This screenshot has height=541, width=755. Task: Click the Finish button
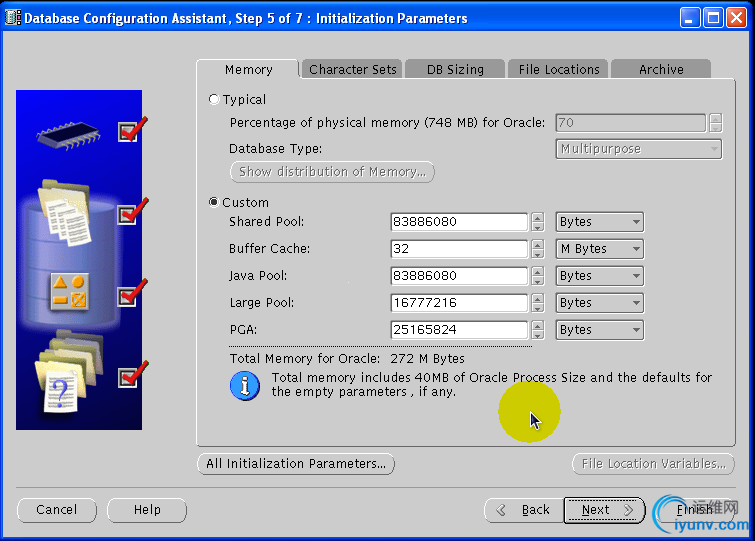click(x=693, y=510)
